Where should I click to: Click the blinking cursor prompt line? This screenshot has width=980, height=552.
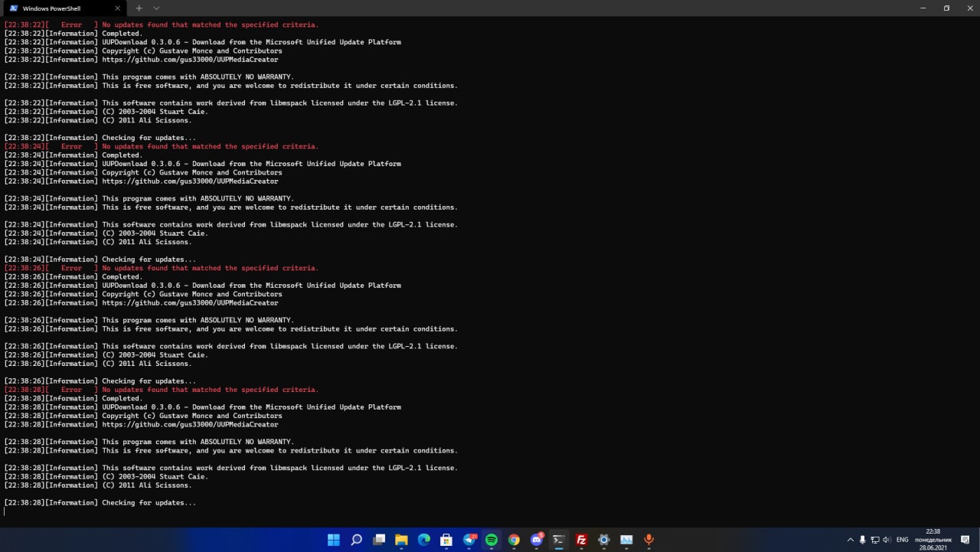(5, 511)
